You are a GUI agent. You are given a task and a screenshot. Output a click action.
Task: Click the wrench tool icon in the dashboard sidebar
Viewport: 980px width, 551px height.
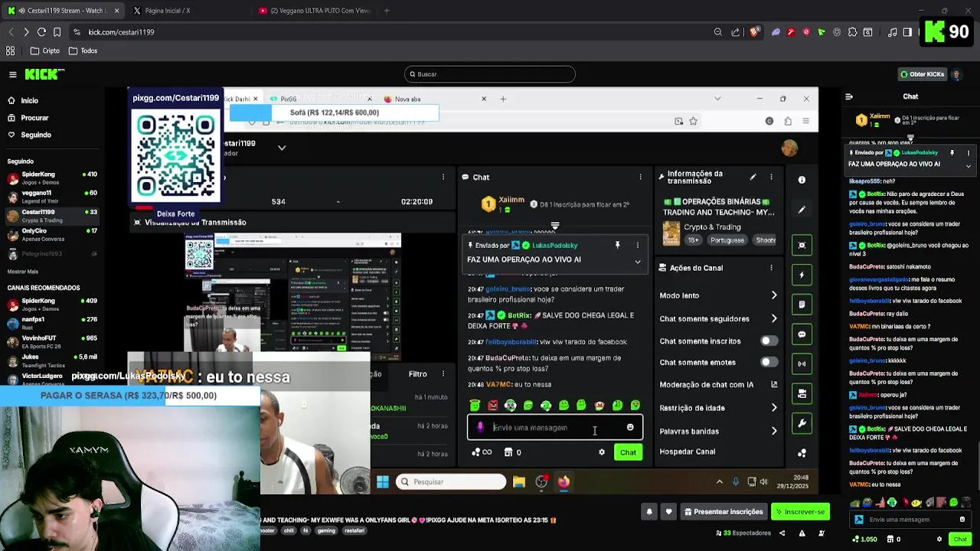[x=802, y=423]
